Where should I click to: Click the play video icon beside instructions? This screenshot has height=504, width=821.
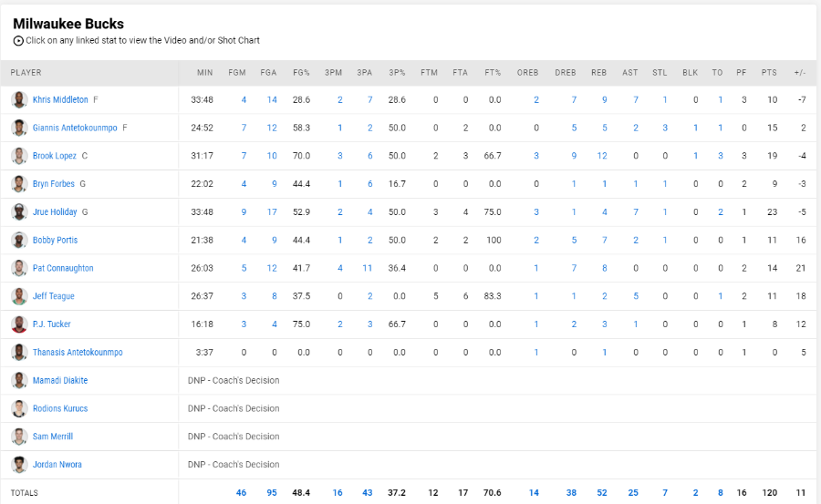(x=18, y=41)
